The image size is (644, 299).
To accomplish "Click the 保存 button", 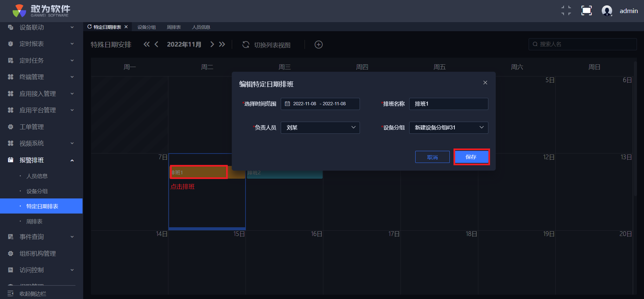I will pos(471,157).
